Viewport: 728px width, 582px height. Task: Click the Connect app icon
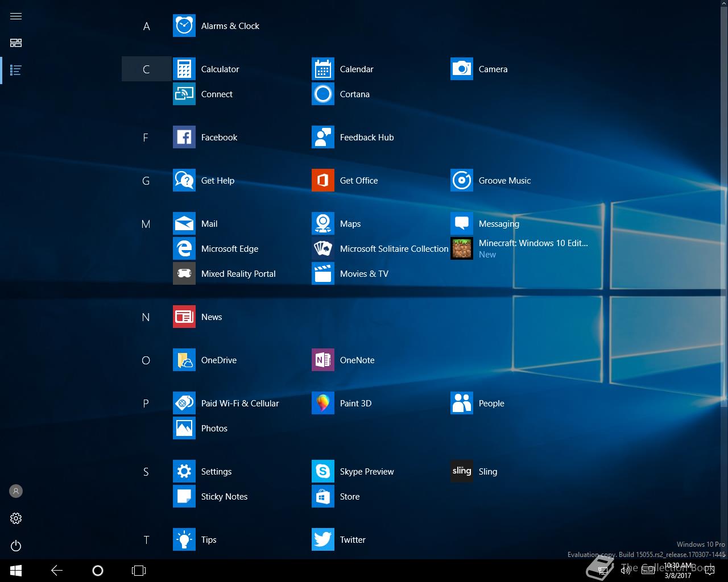pos(184,94)
